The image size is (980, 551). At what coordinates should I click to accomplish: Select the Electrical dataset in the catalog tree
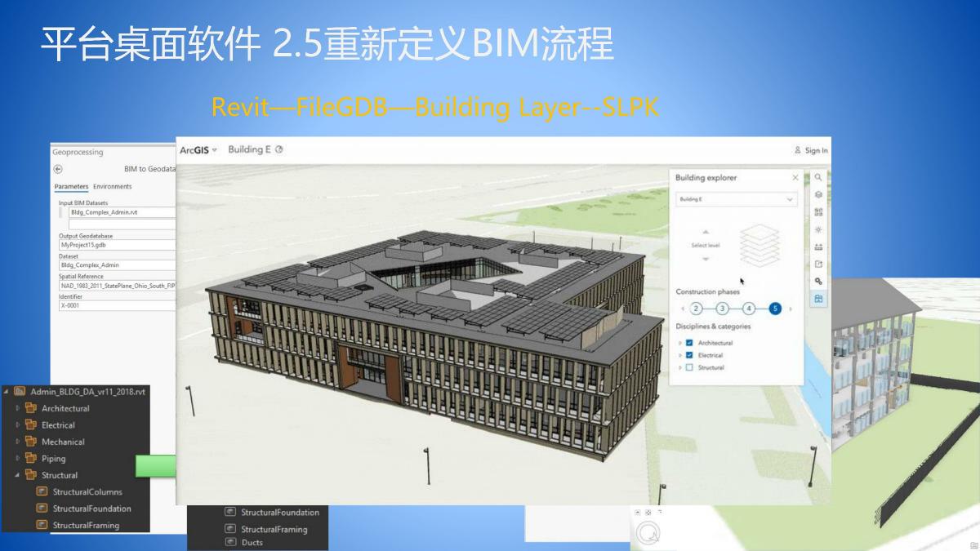[x=58, y=424]
